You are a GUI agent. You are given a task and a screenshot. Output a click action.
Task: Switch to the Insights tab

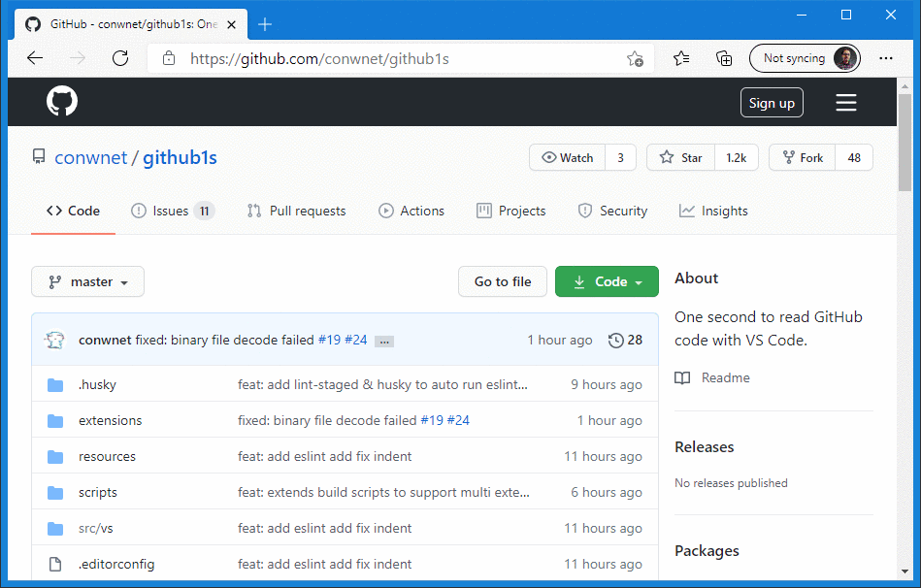pos(713,211)
